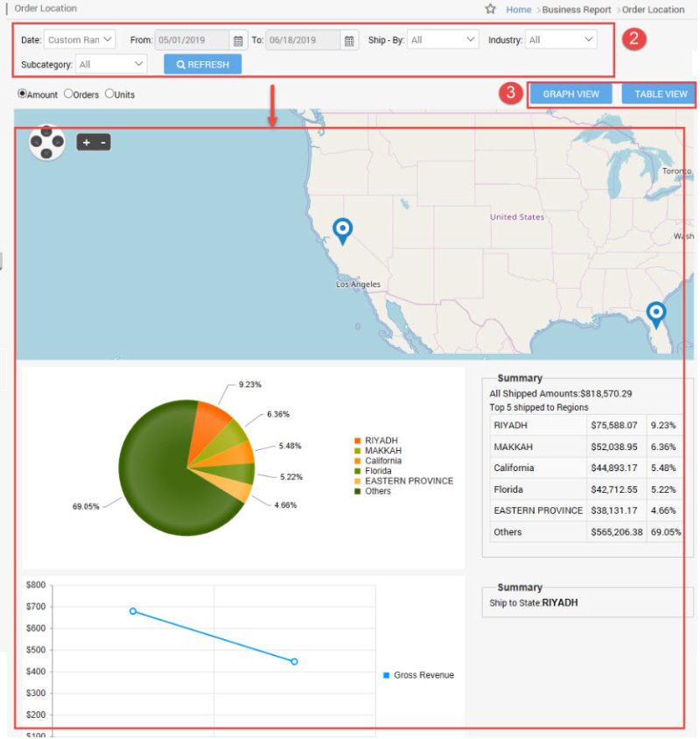This screenshot has width=700, height=739.
Task: Select the Units radio button
Action: click(110, 95)
